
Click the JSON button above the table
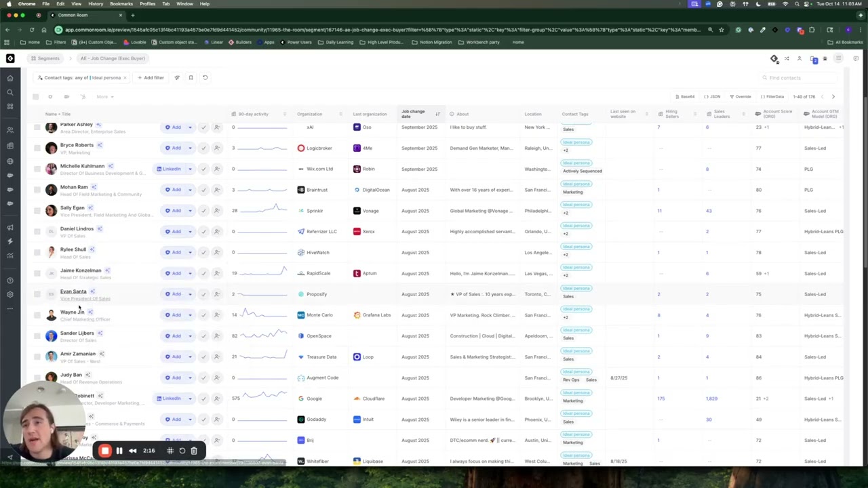tap(712, 97)
